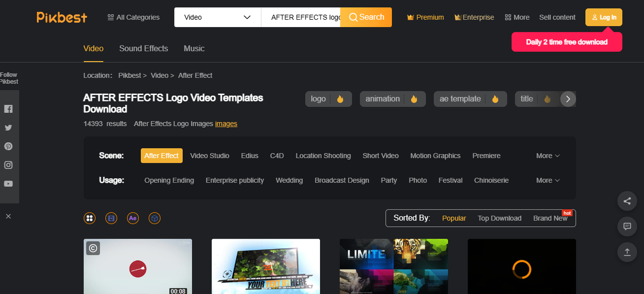This screenshot has width=644, height=294.
Task: Open the red circle logo video thumbnail
Action: pos(138,266)
